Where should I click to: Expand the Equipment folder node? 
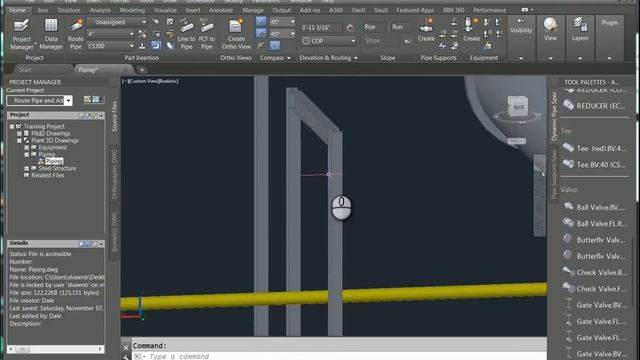[27, 147]
